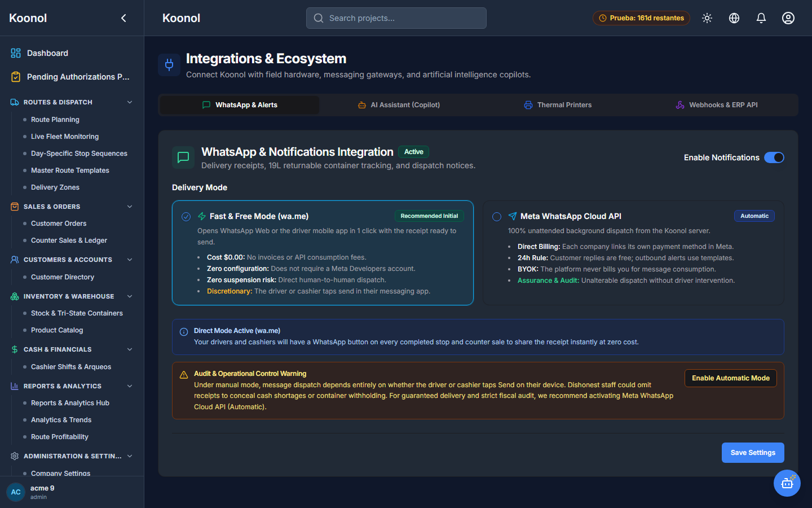Switch to the AI Assistant (Copilot) tab

[x=399, y=105]
